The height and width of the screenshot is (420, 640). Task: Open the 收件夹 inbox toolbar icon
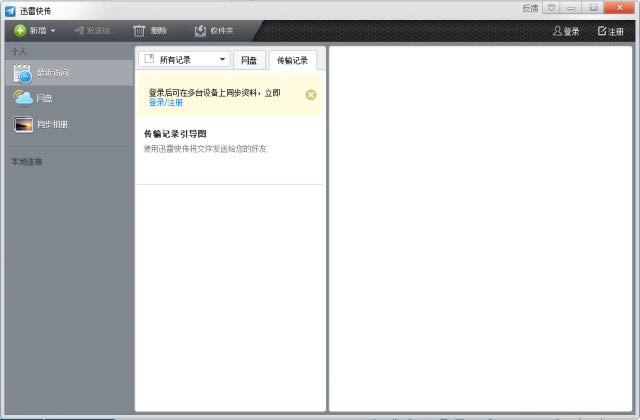(x=200, y=31)
